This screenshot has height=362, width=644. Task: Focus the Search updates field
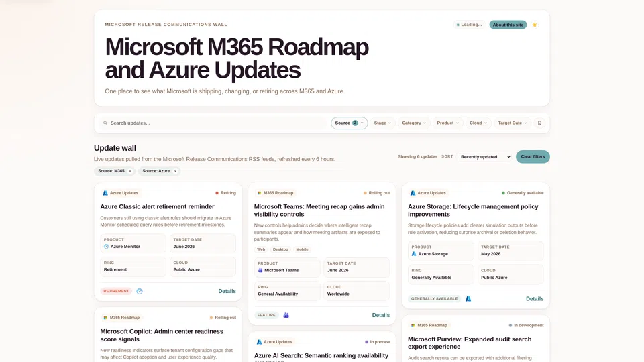coord(213,123)
